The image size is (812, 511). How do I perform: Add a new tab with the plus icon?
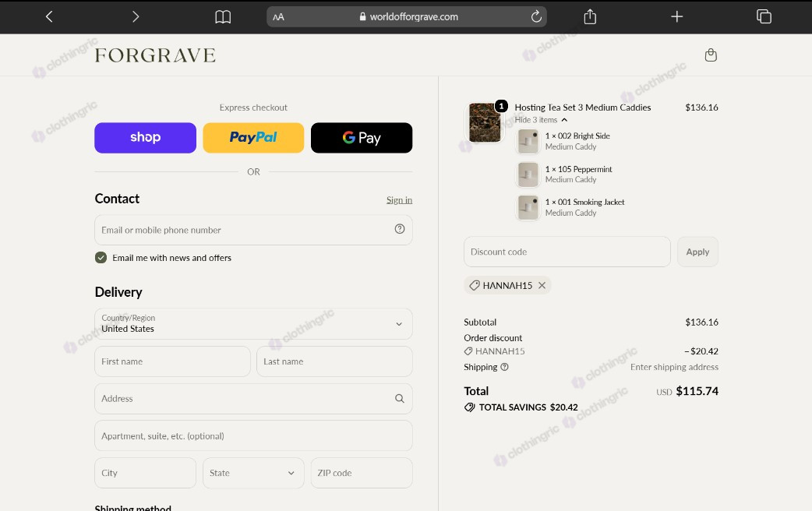pos(677,16)
